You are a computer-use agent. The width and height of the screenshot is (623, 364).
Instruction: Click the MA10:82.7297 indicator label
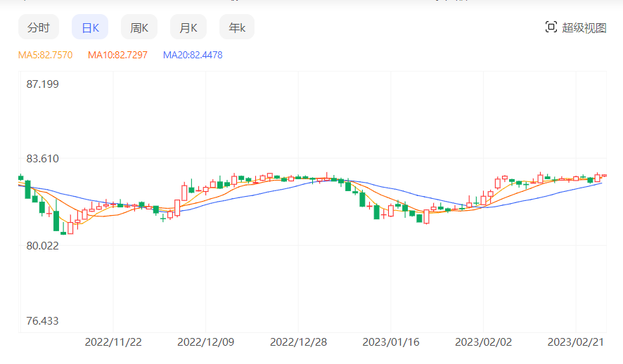pyautogui.click(x=117, y=55)
